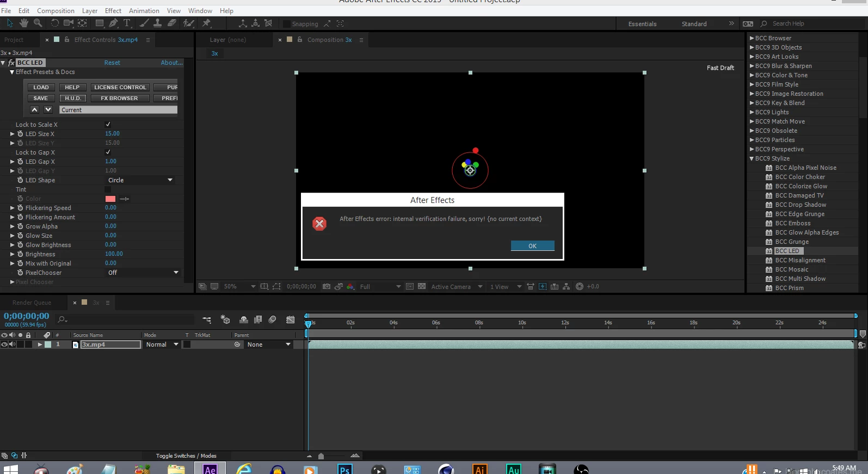The image size is (868, 474).
Task: Expand the BCC9 Lights category
Action: click(x=752, y=112)
